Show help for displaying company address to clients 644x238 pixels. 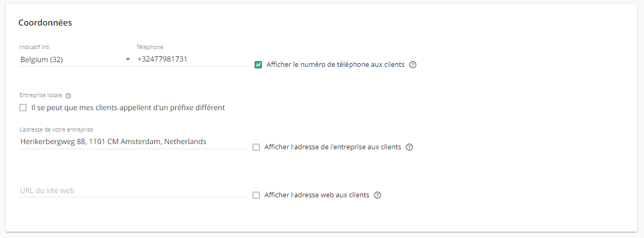click(410, 147)
